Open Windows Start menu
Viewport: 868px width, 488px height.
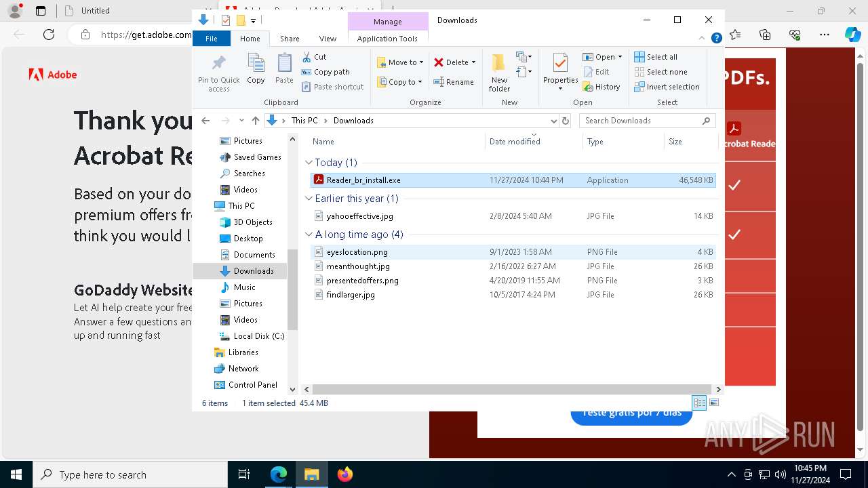point(16,474)
